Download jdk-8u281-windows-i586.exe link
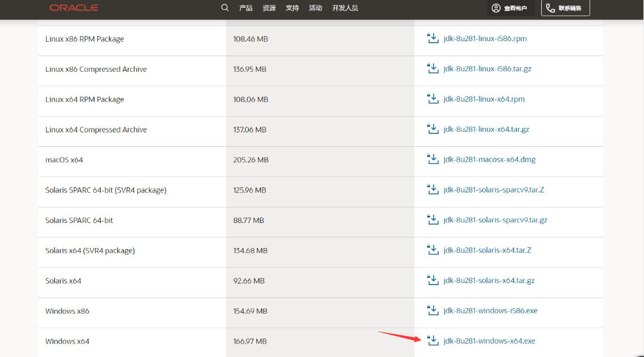 click(x=491, y=311)
